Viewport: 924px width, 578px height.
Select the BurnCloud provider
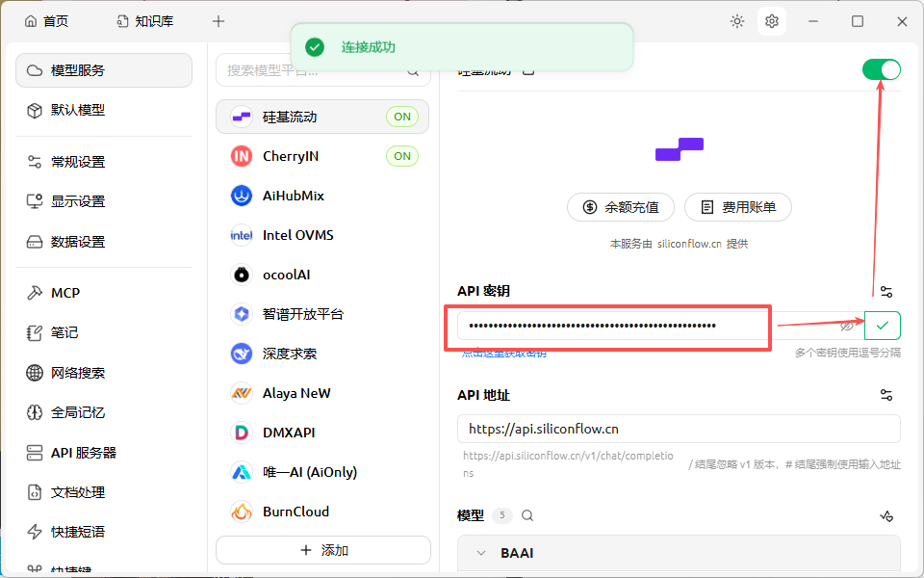click(322, 512)
